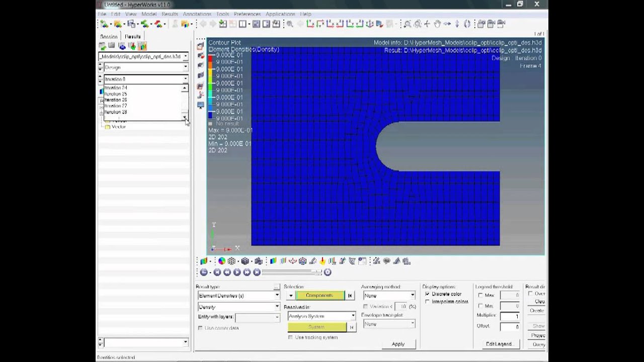The height and width of the screenshot is (362, 644).
Task: Open the result file path dropdown
Action: 185,56
